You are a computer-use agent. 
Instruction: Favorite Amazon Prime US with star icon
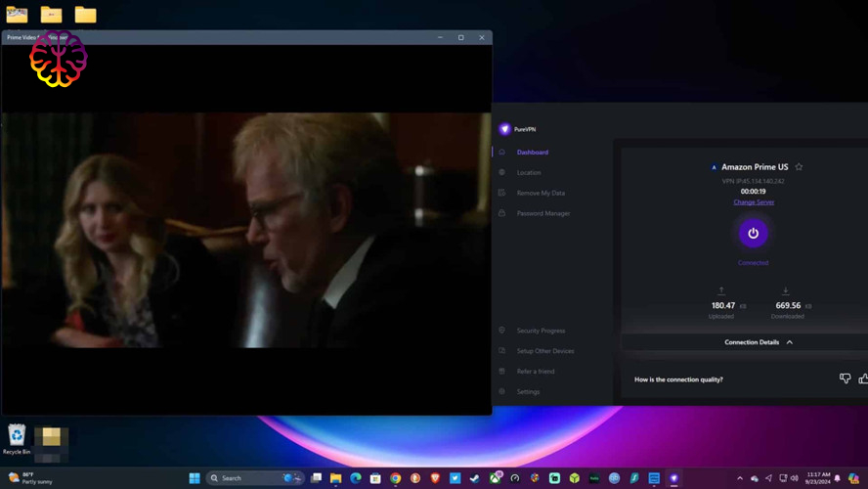[x=799, y=166]
